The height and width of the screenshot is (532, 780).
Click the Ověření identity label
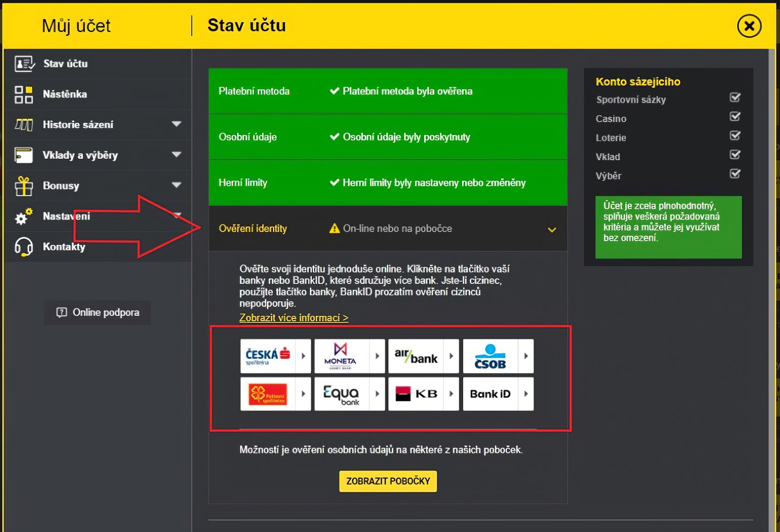tap(253, 229)
